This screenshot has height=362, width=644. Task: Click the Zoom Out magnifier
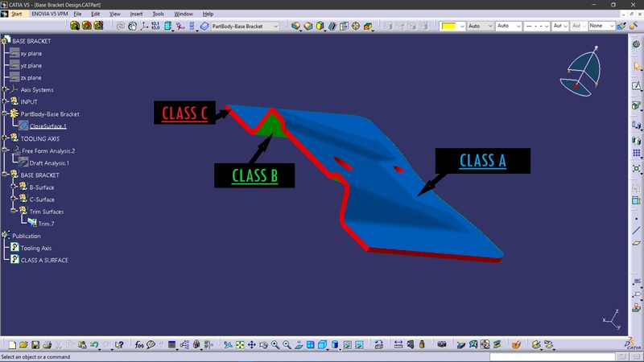(x=287, y=345)
